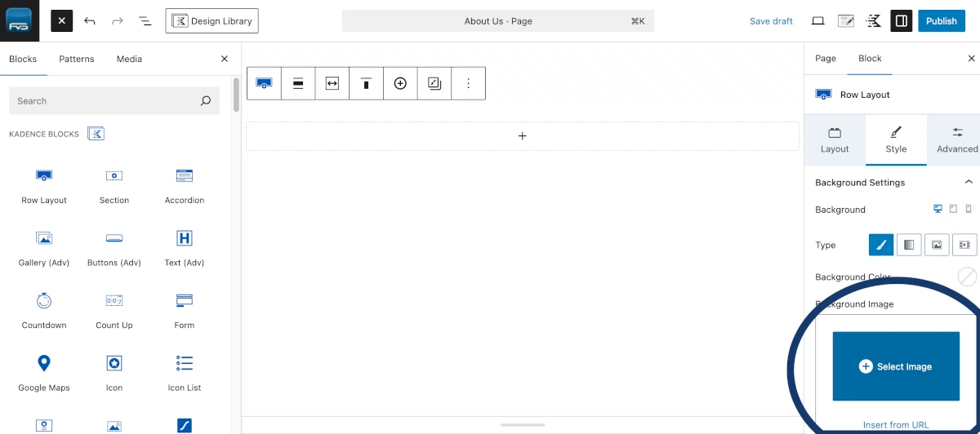Insert an Accordion block
980x434 pixels.
185,186
